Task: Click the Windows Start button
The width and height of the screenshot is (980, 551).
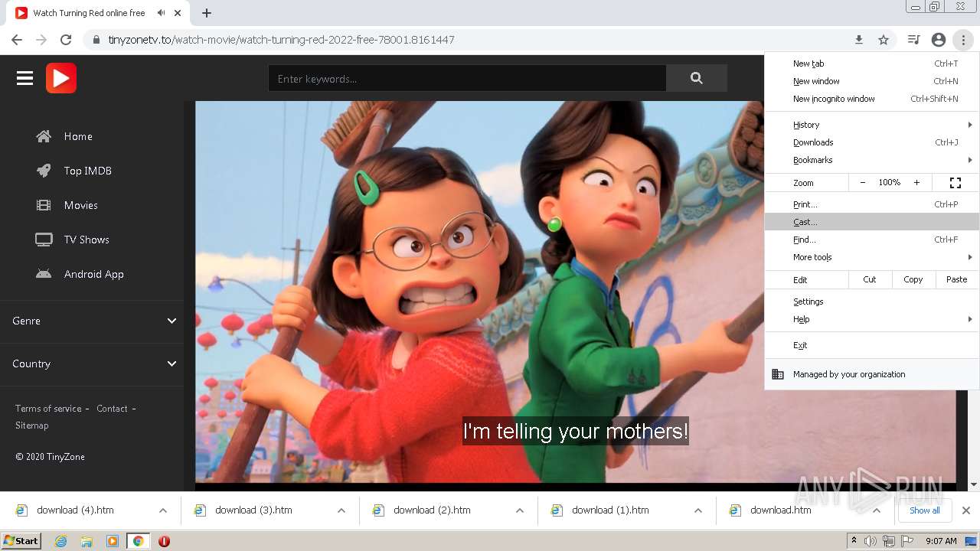Action: pos(21,541)
